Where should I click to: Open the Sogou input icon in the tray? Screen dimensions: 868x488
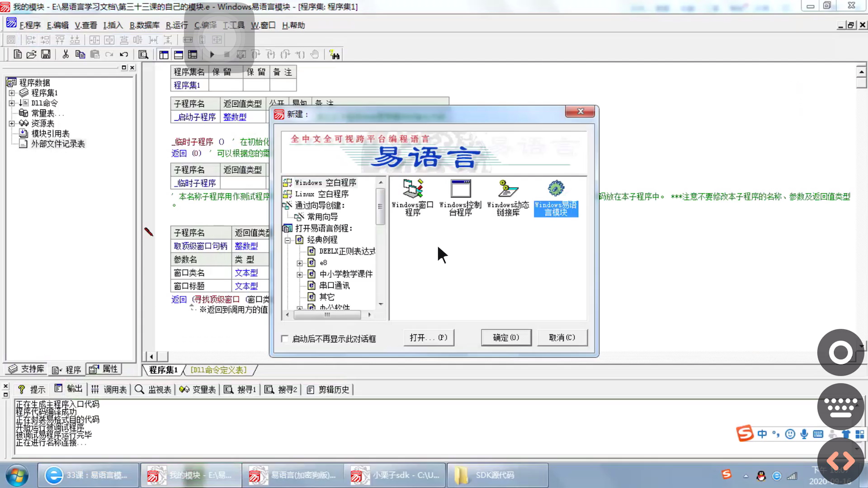726,475
